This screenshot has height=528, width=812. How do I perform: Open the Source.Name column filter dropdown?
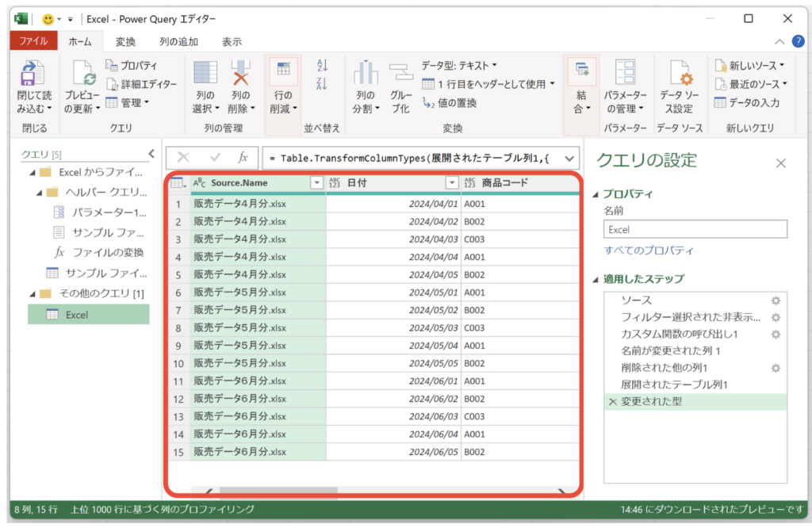pos(316,183)
